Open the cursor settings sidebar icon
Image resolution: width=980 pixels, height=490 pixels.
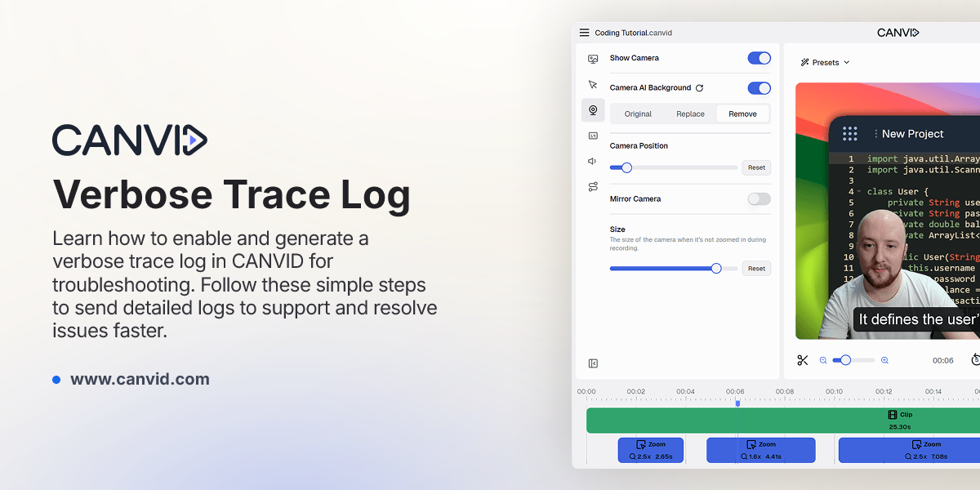coord(593,84)
